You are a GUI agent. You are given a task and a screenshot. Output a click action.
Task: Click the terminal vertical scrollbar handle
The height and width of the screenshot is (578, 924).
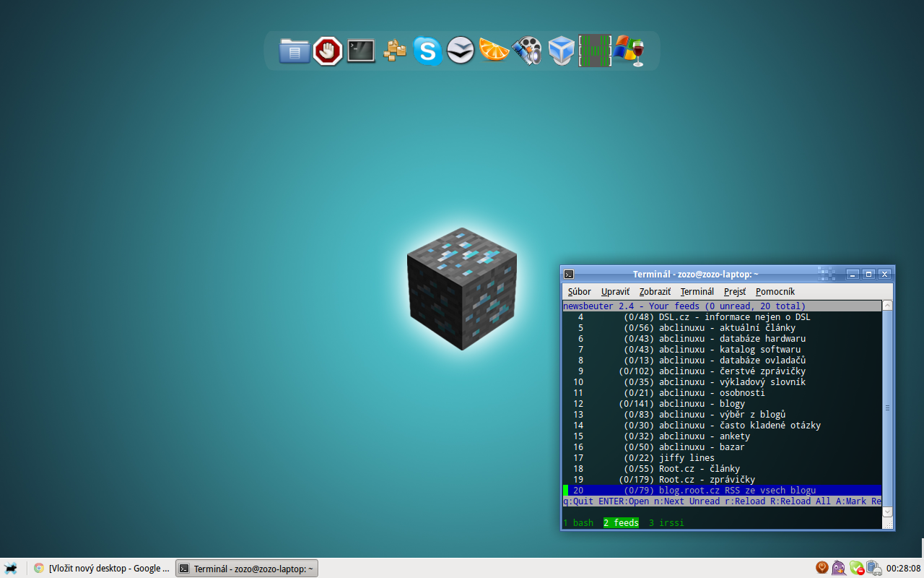point(888,408)
